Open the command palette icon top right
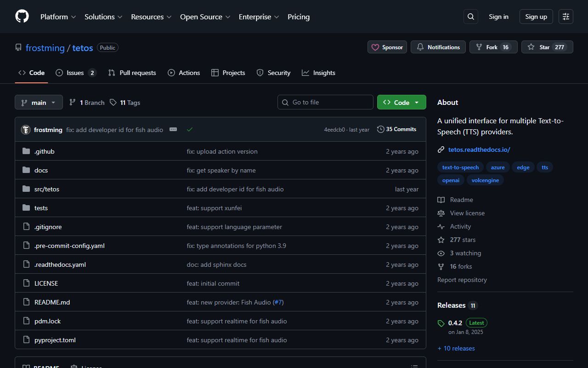Viewport: 588px width, 368px height. pyautogui.click(x=565, y=16)
